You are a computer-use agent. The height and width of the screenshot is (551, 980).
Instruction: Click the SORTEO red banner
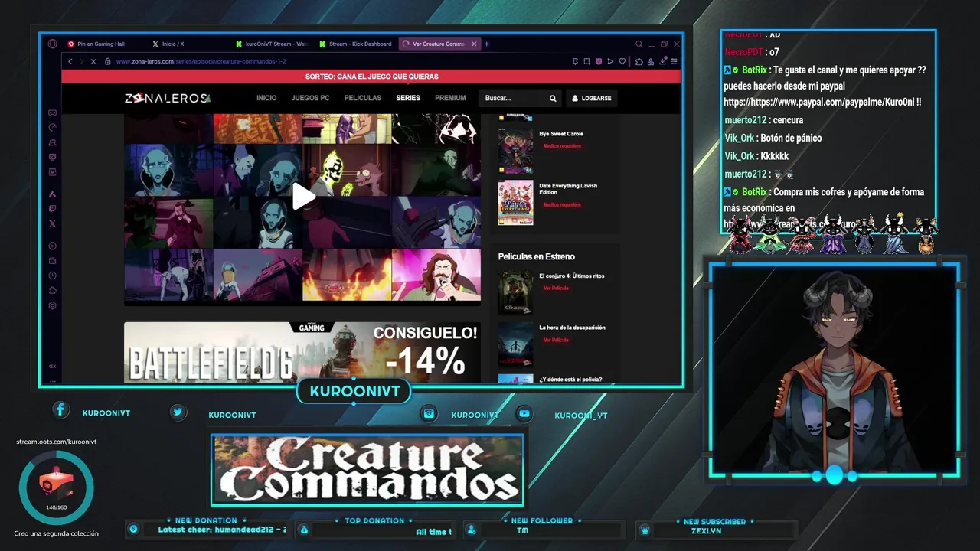click(371, 77)
